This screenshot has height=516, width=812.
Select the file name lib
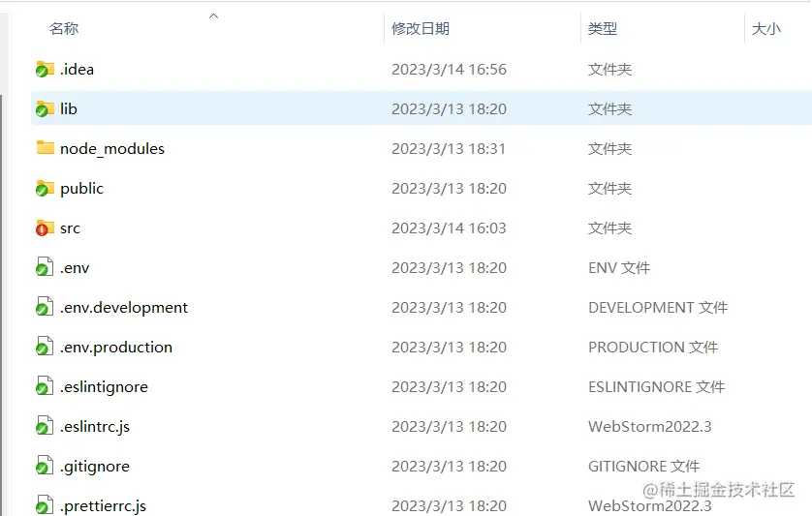pyautogui.click(x=69, y=108)
